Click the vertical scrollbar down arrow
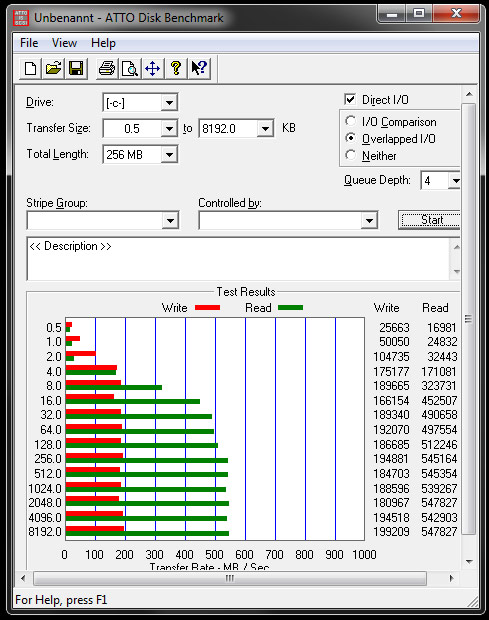The height and width of the screenshot is (620, 489). point(469,561)
